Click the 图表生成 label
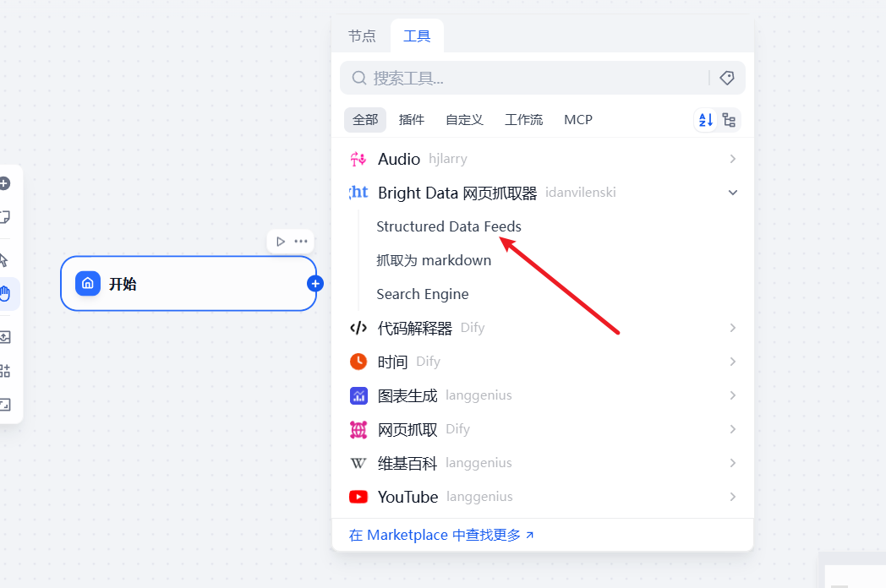 (407, 395)
